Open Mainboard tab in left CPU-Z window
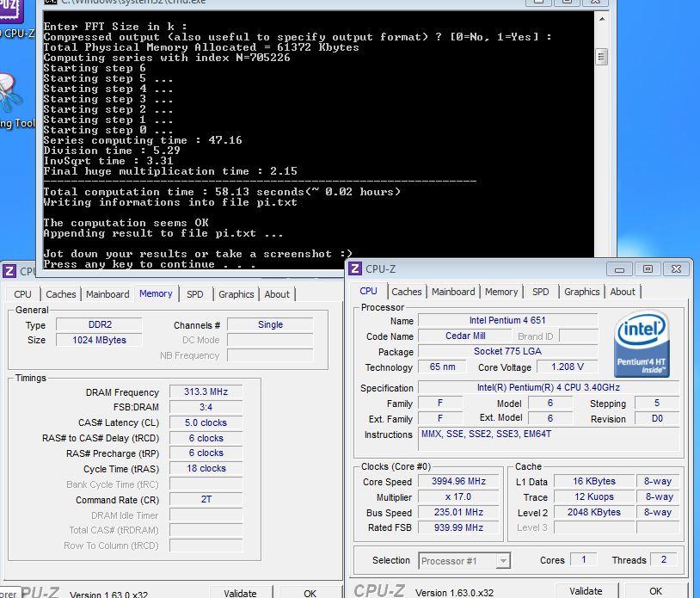Image resolution: width=700 pixels, height=598 pixels. [107, 294]
